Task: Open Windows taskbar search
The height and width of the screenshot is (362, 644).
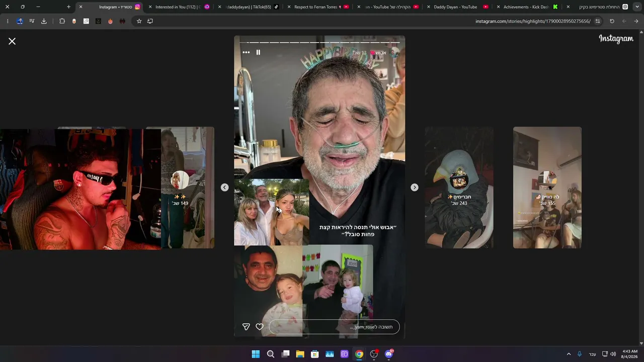Action: [271, 354]
